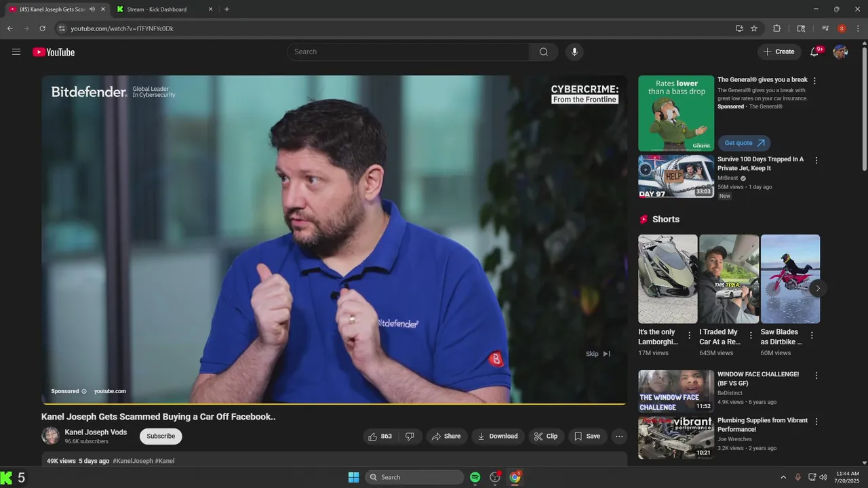Show next Shorts with arrow

tap(818, 288)
